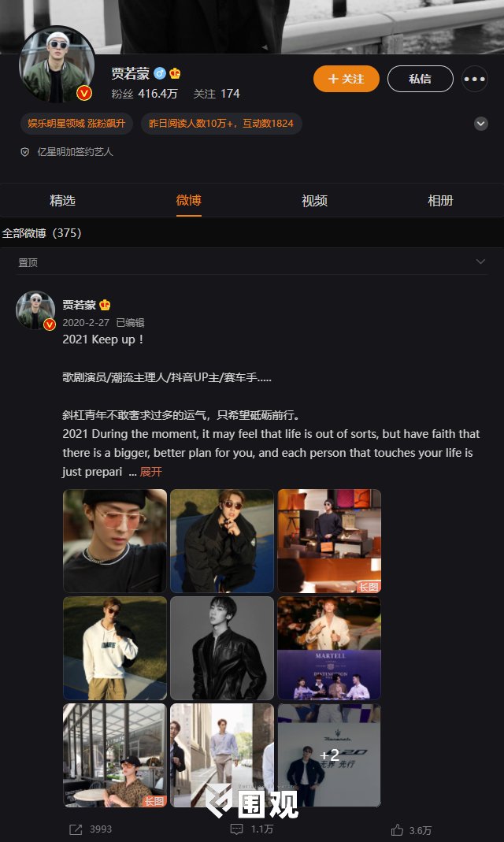Click the repost icon showing 3993
The image size is (504, 842).
click(76, 829)
